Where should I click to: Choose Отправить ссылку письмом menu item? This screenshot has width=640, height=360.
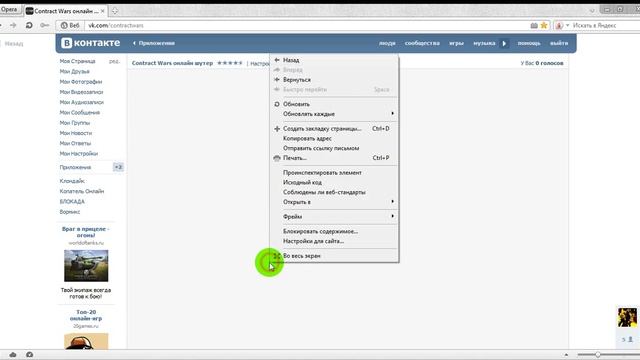[x=334, y=148]
